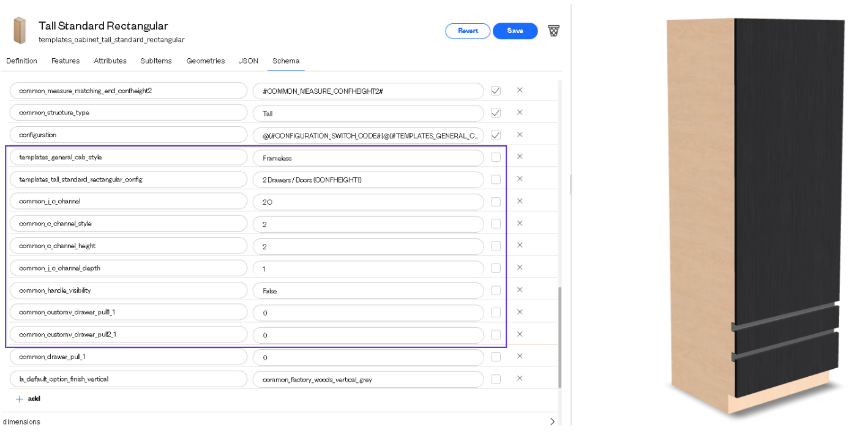Switch to the Features tab
This screenshot has width=868, height=435.
[x=65, y=61]
